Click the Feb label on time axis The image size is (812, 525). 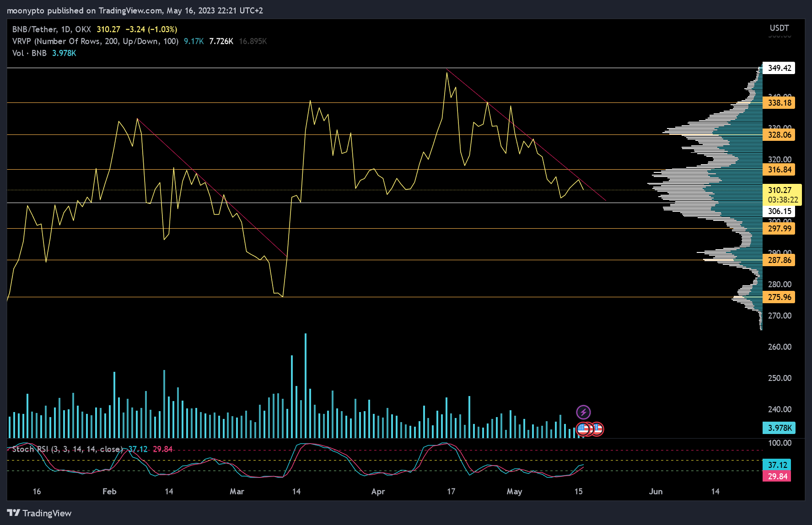tap(109, 492)
